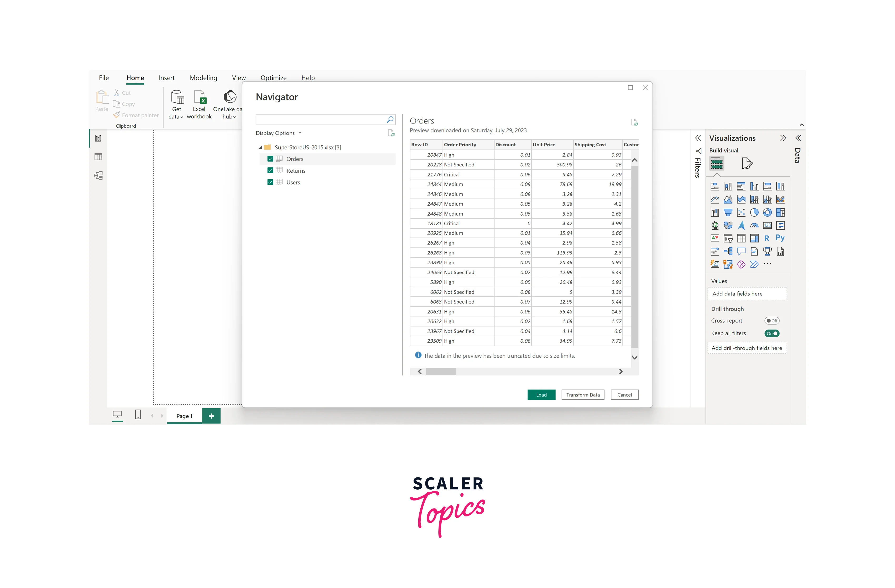Open the Model view sidebar icon
Image resolution: width=895 pixels, height=588 pixels.
98,176
